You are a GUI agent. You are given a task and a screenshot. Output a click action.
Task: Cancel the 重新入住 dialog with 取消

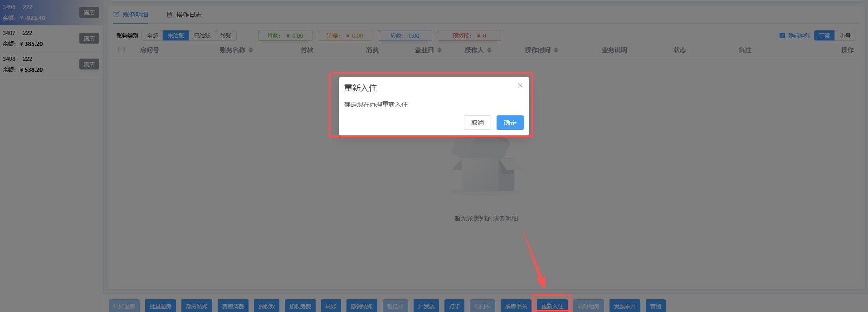coord(477,123)
